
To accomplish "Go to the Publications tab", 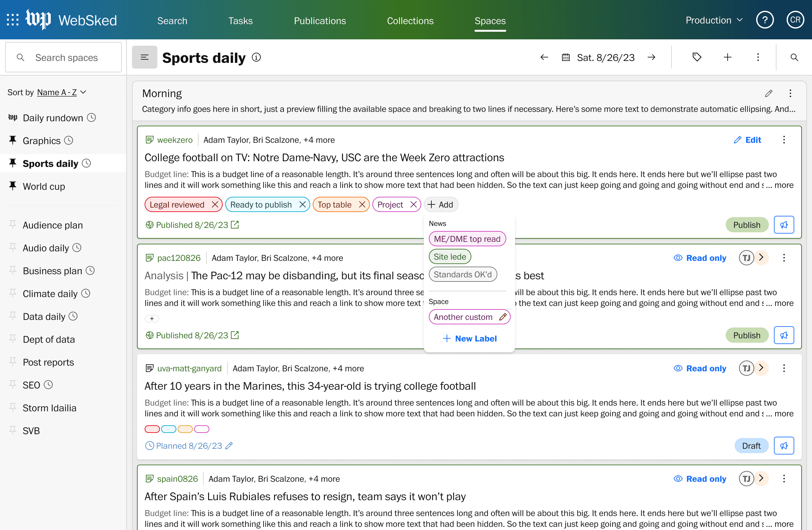I will click(x=320, y=21).
